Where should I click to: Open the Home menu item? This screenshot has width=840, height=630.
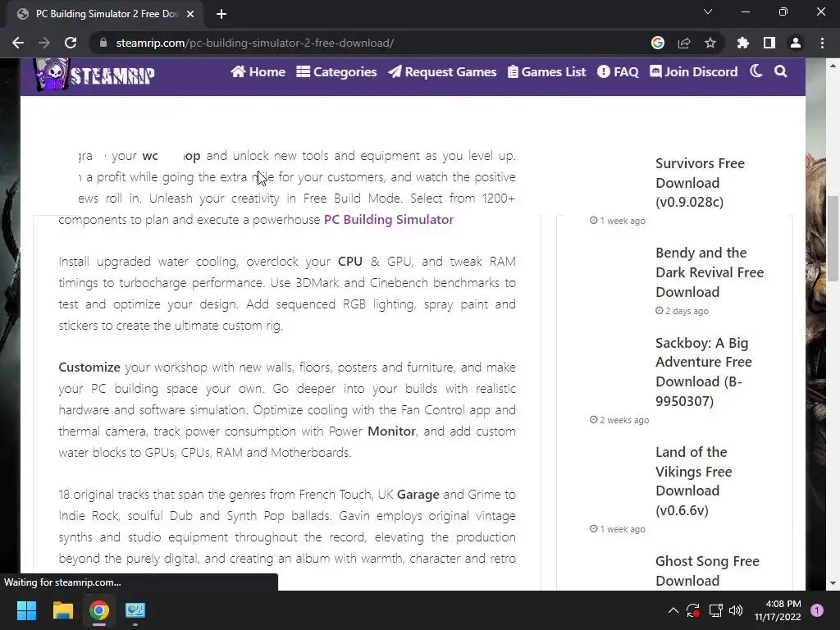(x=258, y=72)
